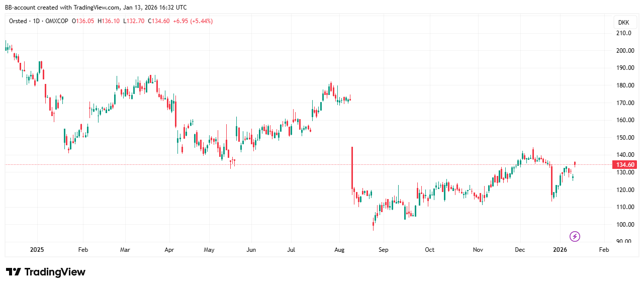The image size is (644, 287).
Task: Click the TradingView wordmark text
Action: coord(55,272)
